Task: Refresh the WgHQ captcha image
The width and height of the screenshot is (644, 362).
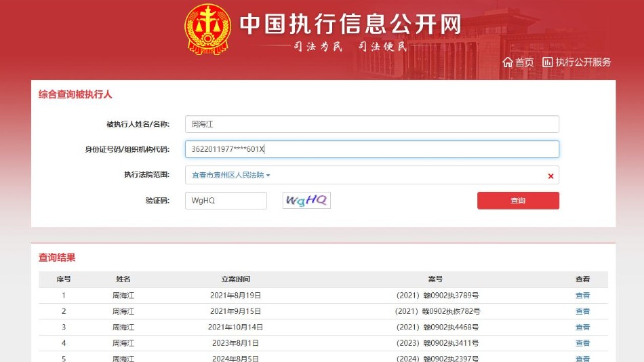Action: click(306, 201)
